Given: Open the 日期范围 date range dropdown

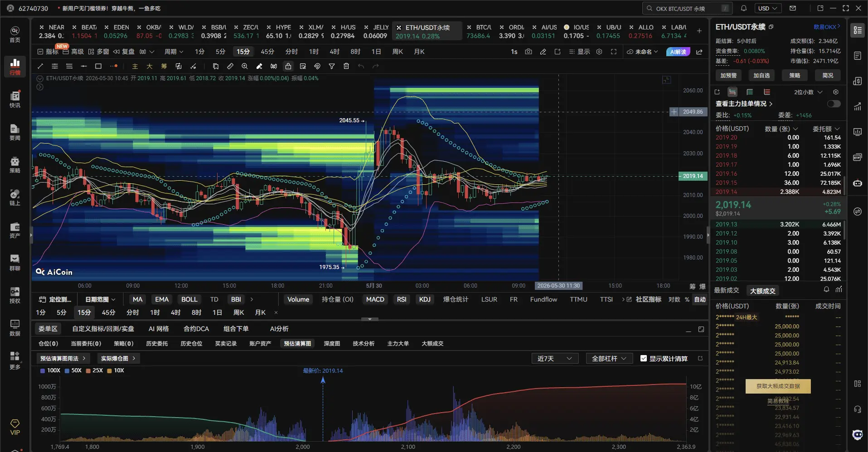Looking at the screenshot, I should 100,299.
